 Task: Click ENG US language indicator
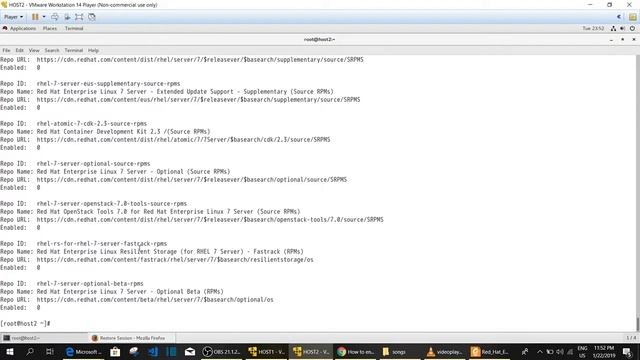[582, 351]
